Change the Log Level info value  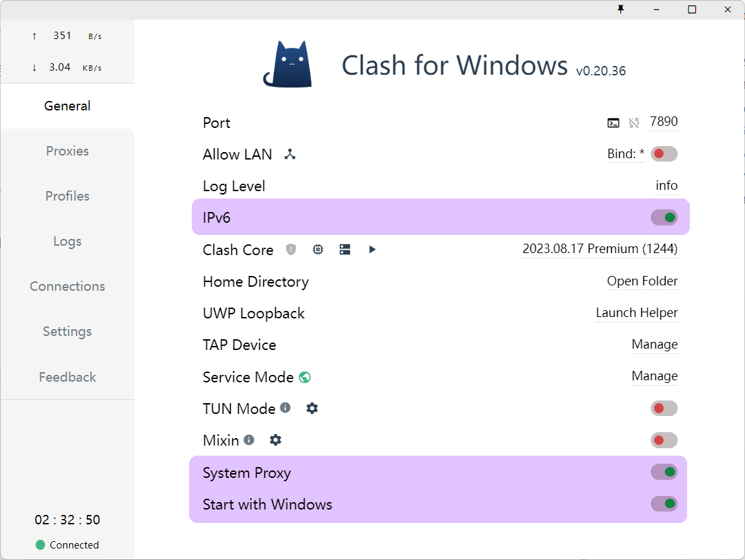point(666,186)
